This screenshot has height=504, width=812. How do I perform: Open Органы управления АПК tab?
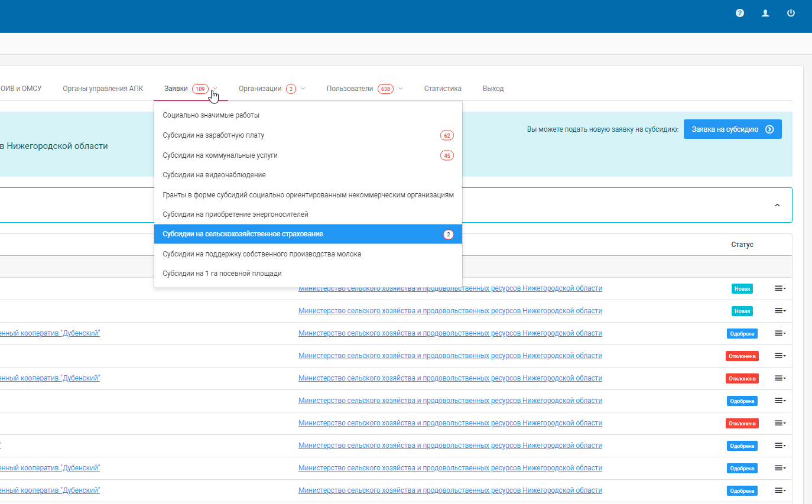(103, 89)
